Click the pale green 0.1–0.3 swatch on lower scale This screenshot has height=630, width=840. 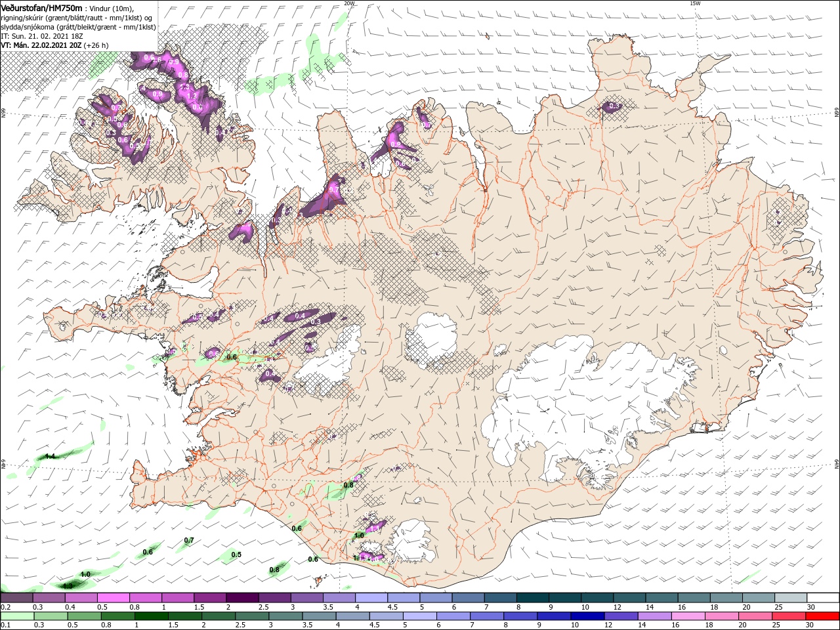17,616
